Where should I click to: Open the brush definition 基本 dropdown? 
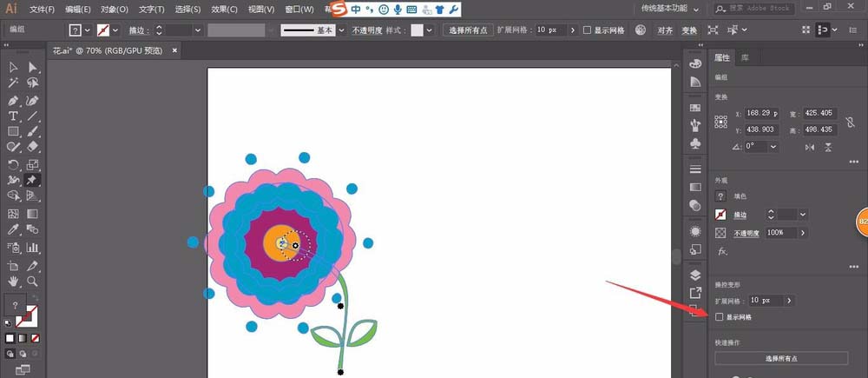pyautogui.click(x=341, y=30)
